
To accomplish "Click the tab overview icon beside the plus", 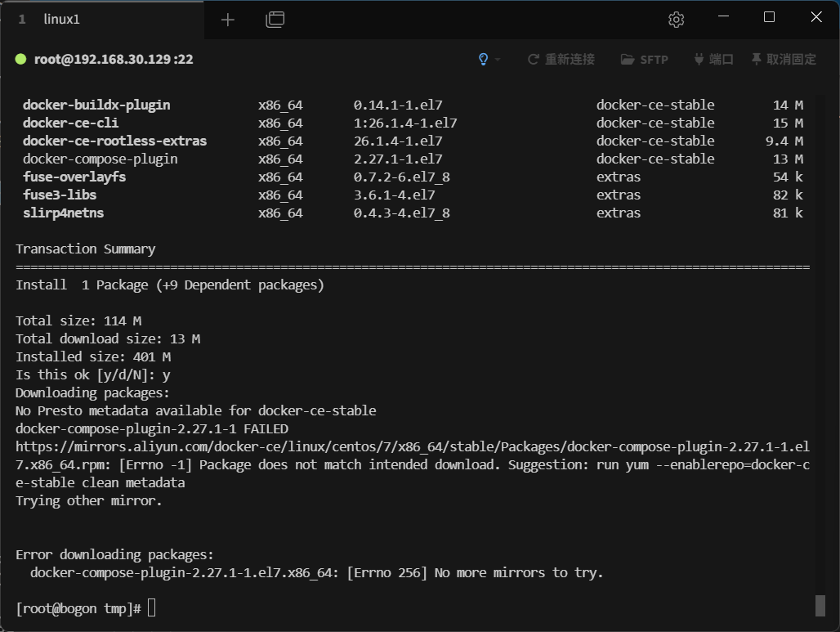I will [275, 19].
